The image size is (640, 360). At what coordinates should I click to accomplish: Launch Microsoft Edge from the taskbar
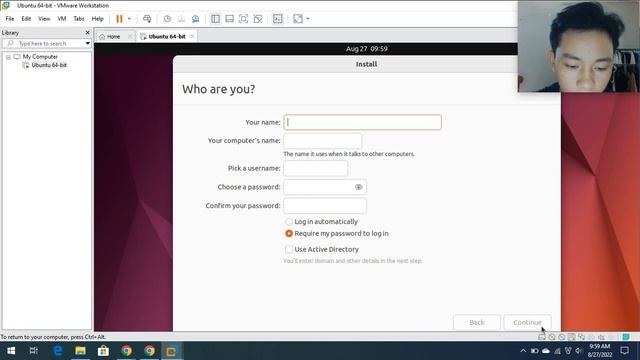coord(58,351)
